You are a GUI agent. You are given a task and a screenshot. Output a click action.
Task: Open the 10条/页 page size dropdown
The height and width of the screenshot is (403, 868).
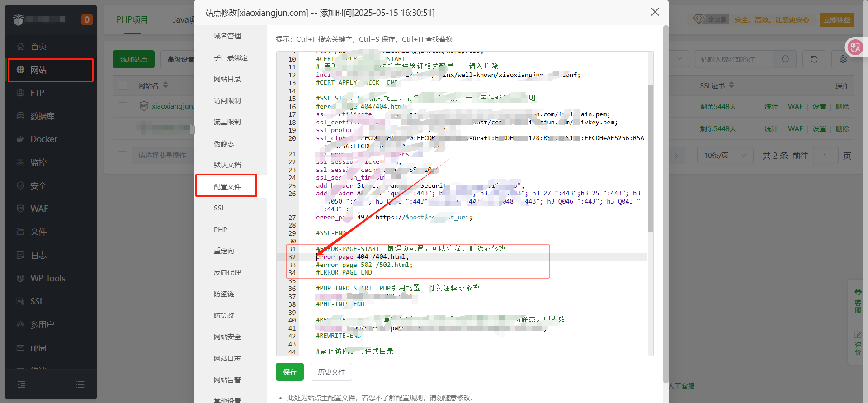click(725, 156)
